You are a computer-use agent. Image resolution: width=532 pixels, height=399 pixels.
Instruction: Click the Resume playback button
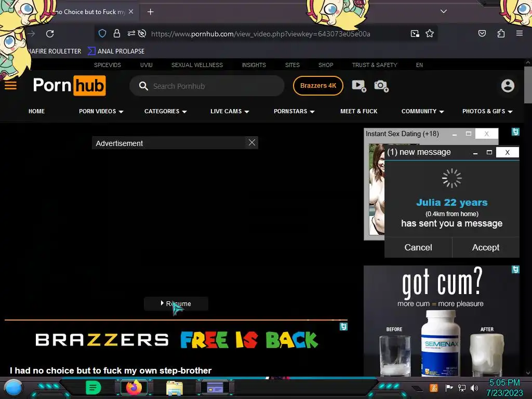click(x=176, y=303)
